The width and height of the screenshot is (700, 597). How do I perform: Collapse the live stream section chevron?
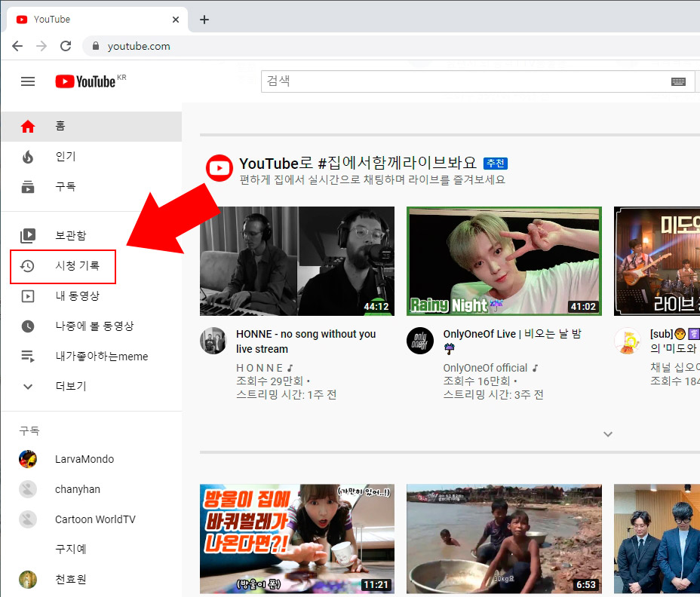click(x=608, y=434)
